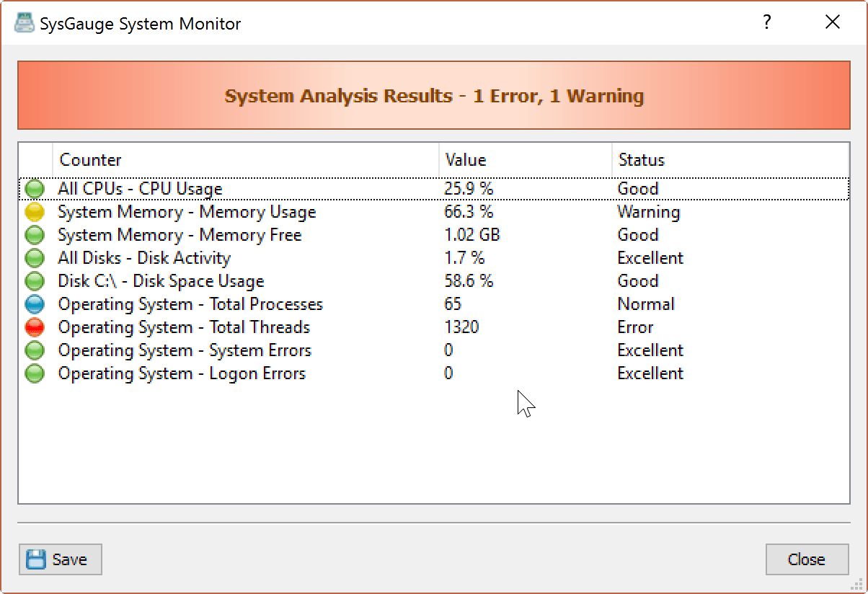Click the SysGauge printer icon in title bar

coord(24,22)
